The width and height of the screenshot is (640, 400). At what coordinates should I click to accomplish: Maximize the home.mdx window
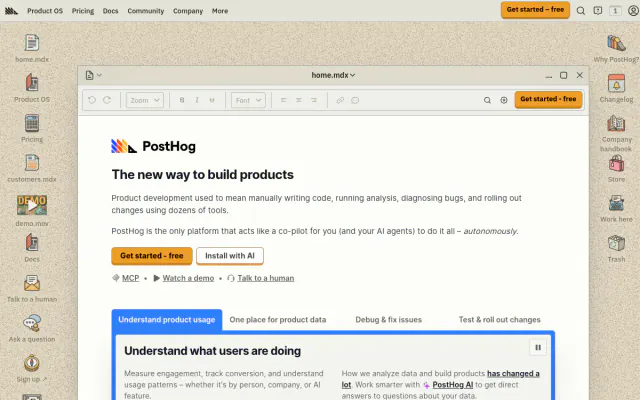pos(564,75)
